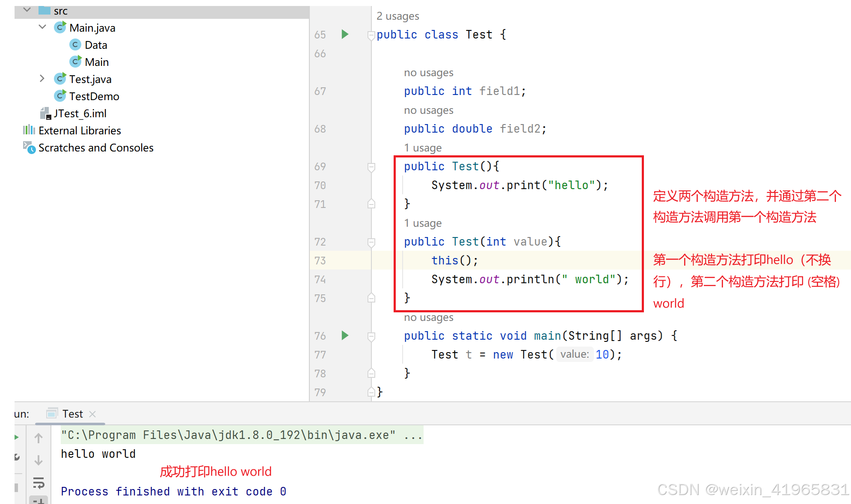Select the Test tab in Run panel
This screenshot has height=504, width=851.
click(x=72, y=414)
